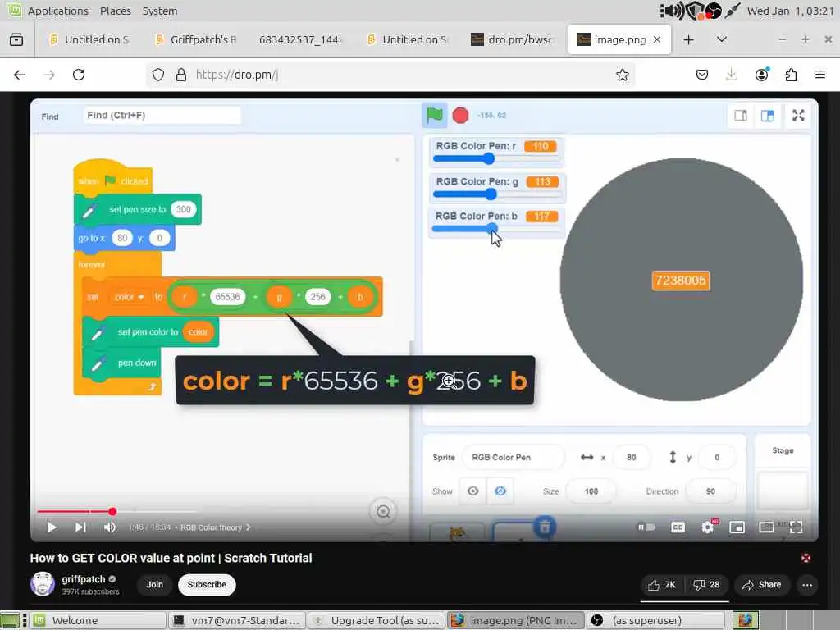840x630 pixels.
Task: Show sprite with eye icon
Action: (472, 491)
